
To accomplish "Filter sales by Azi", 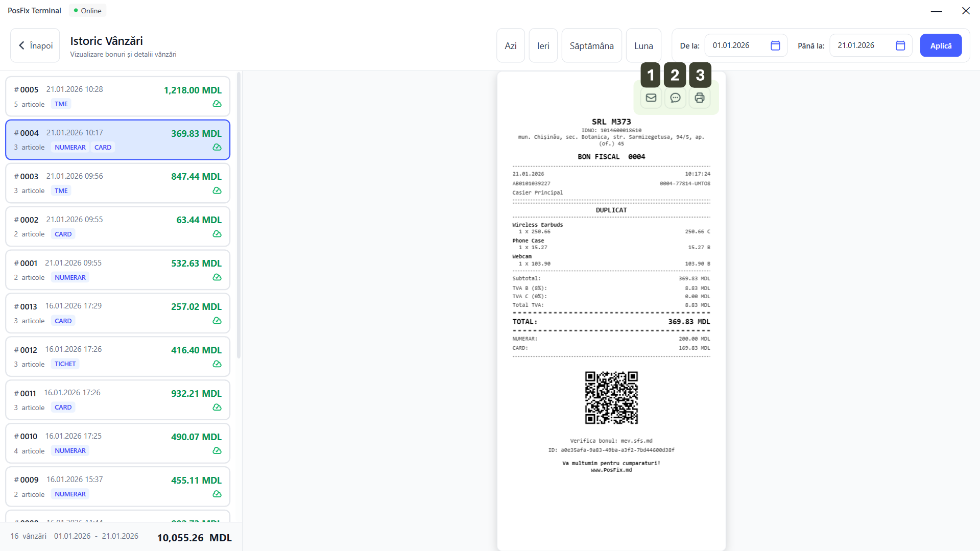I will point(510,45).
